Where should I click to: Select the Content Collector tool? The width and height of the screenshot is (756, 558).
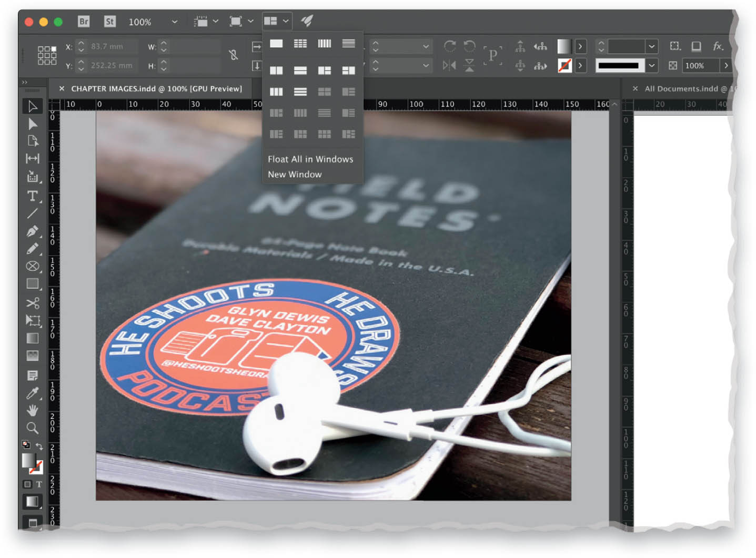pos(33,176)
